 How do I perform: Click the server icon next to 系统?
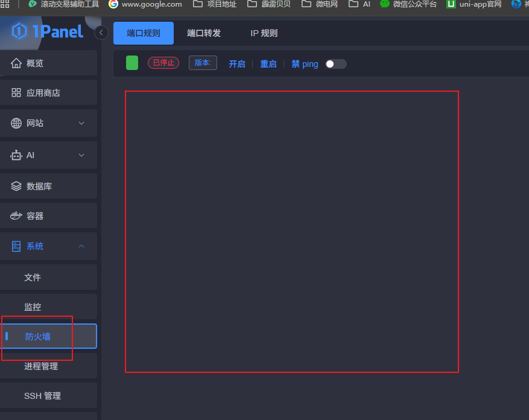(x=16, y=246)
